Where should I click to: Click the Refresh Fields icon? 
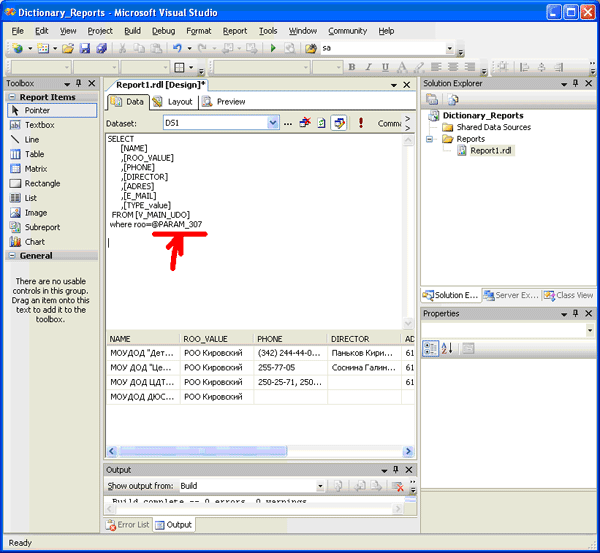click(x=321, y=123)
